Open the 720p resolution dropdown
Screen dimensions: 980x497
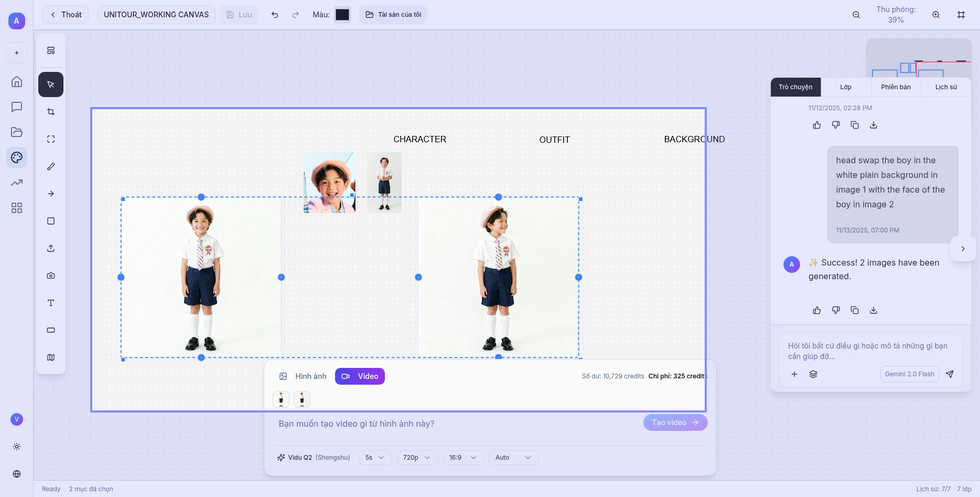pos(417,458)
